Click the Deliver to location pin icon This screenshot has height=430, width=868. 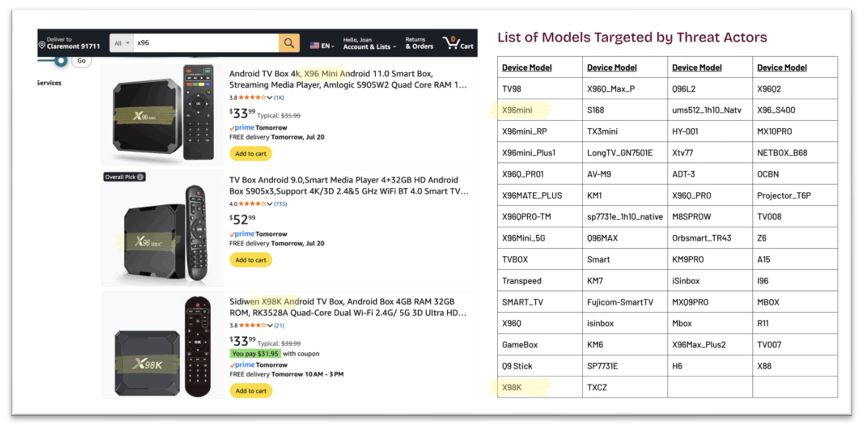pyautogui.click(x=42, y=45)
